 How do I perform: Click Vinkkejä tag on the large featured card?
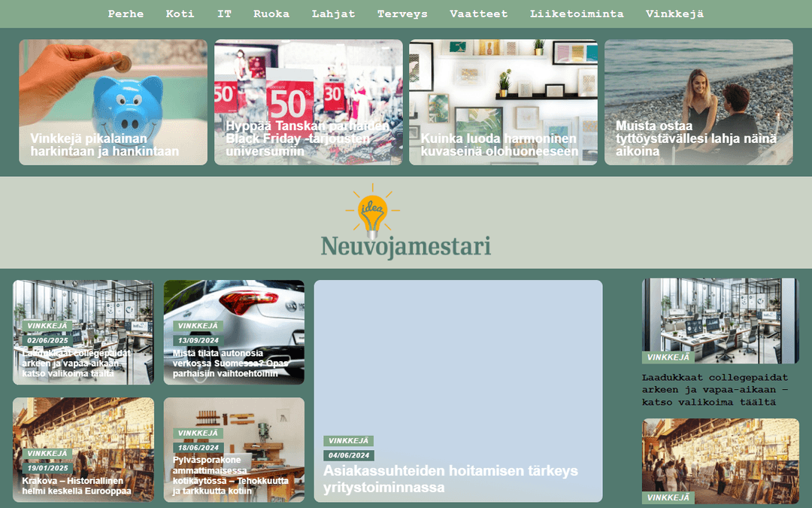pyautogui.click(x=349, y=441)
